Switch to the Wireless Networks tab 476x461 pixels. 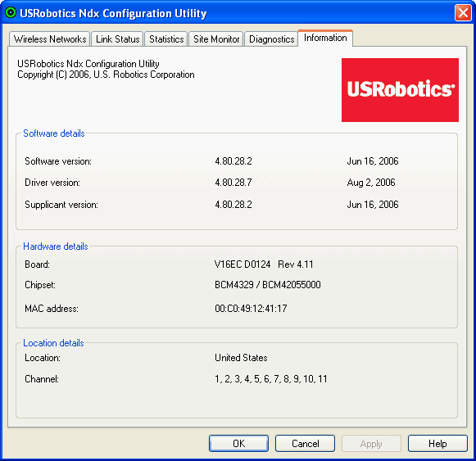[49, 39]
